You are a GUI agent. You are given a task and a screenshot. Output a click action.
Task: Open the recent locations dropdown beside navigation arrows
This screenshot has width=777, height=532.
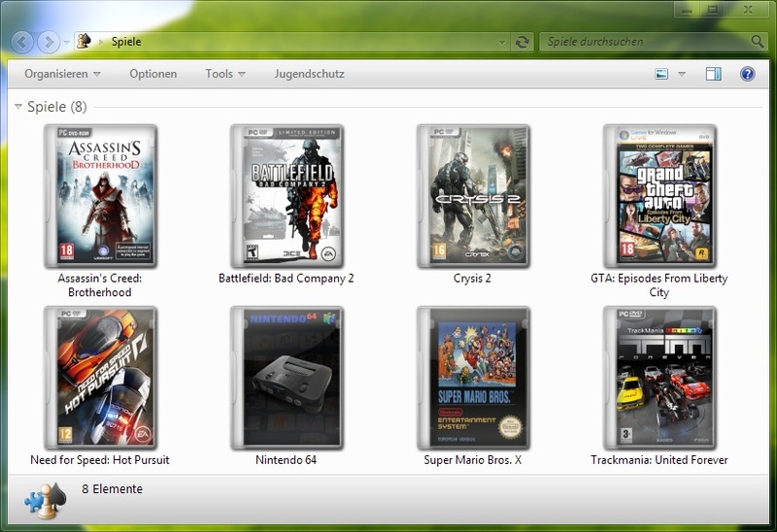[x=66, y=43]
